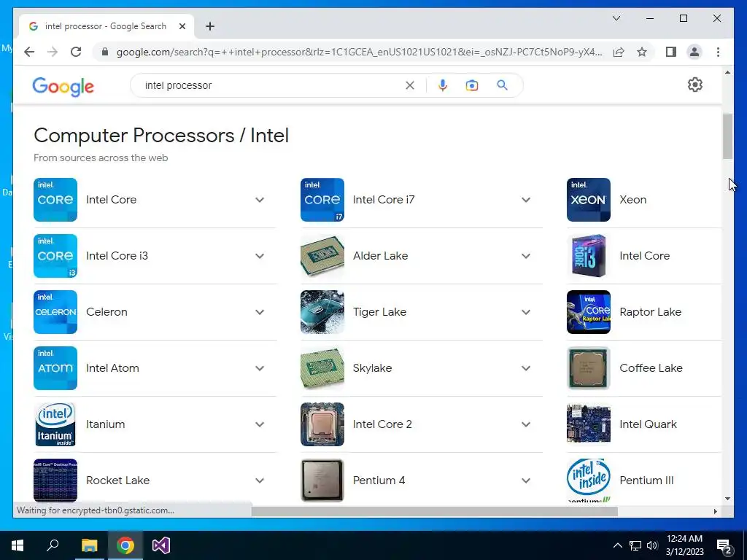Open the Windows Start menu
The width and height of the screenshot is (747, 560).
pyautogui.click(x=18, y=545)
